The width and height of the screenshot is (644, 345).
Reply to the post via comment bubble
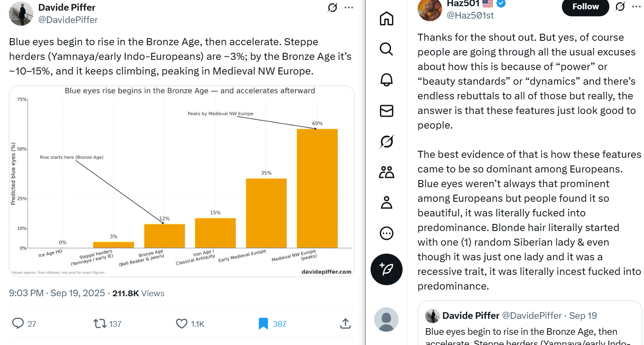point(18,324)
